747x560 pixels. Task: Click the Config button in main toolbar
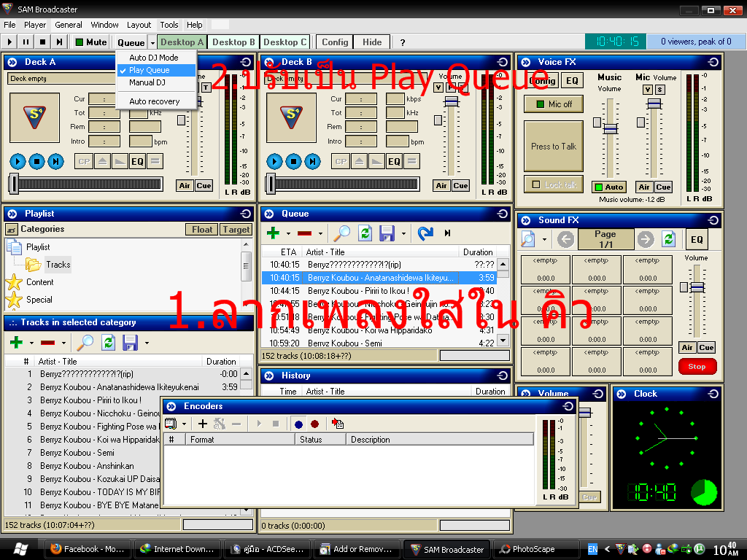pyautogui.click(x=335, y=42)
